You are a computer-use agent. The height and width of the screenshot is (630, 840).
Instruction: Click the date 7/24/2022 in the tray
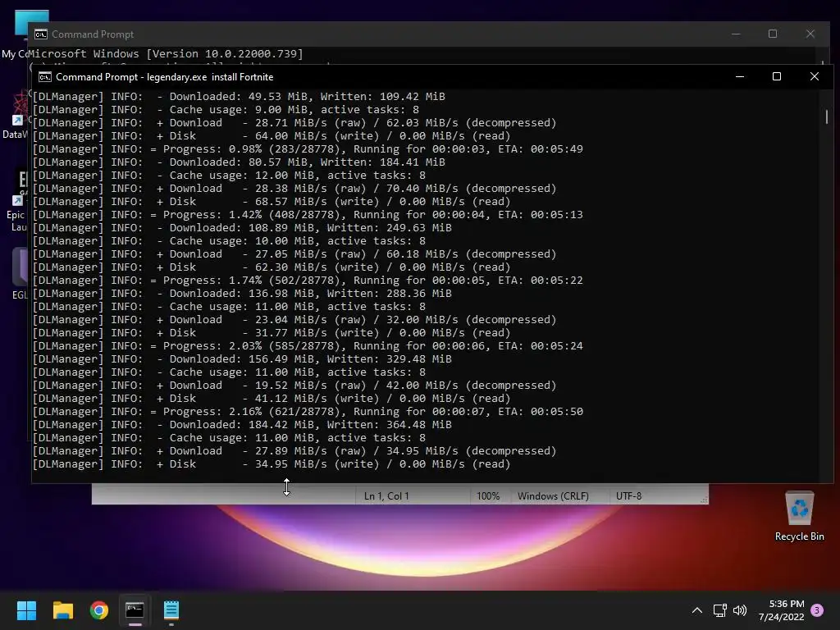(x=781, y=617)
